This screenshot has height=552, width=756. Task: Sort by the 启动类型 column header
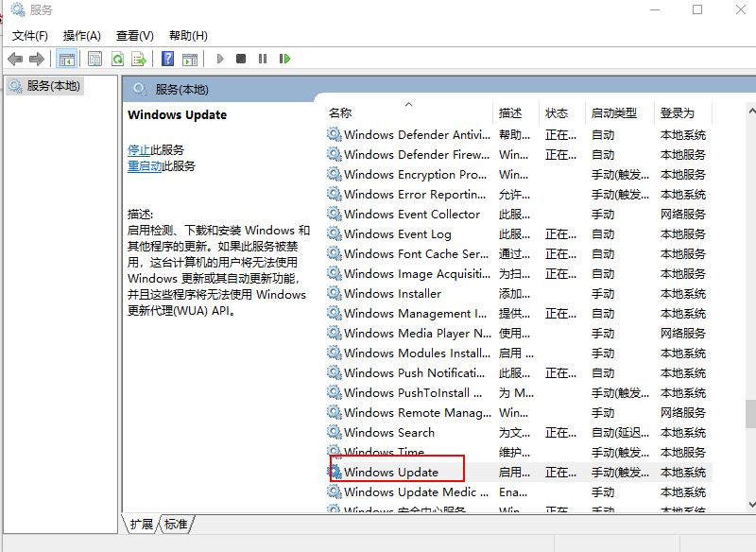[620, 112]
